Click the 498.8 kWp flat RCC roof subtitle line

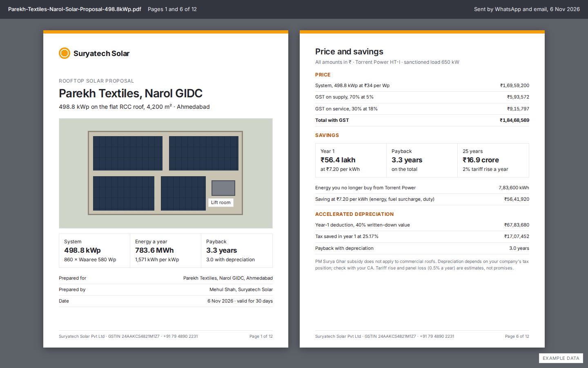pos(134,107)
